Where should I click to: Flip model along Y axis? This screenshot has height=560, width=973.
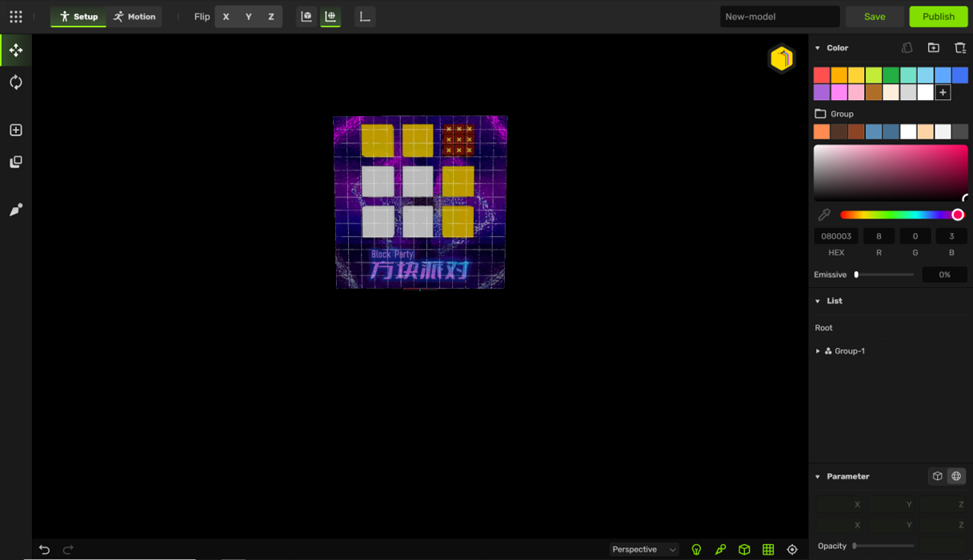click(249, 17)
